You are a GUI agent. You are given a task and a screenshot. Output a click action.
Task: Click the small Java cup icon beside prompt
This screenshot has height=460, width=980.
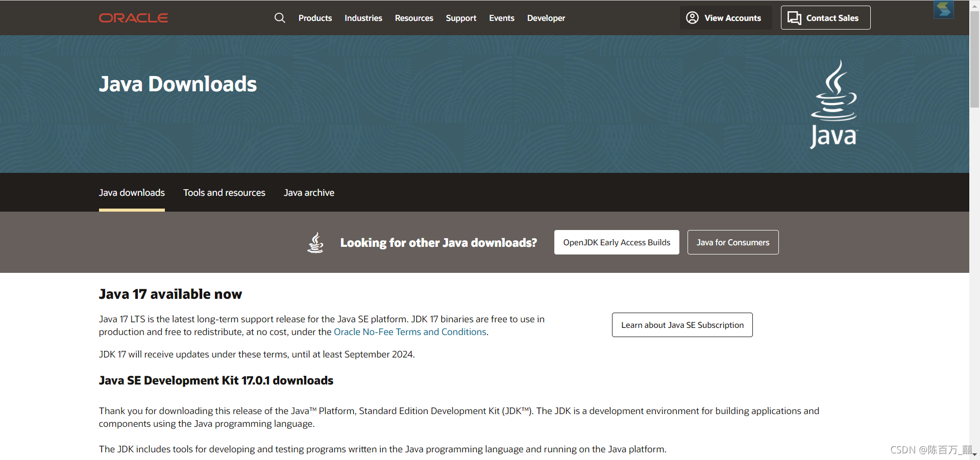tap(315, 243)
